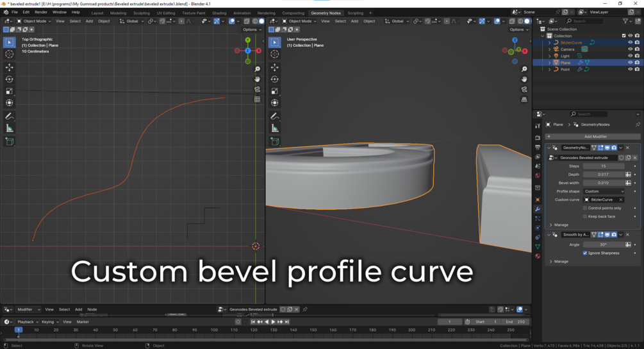Adjust the Bevel width value slider
The width and height of the screenshot is (644, 349).
click(604, 183)
